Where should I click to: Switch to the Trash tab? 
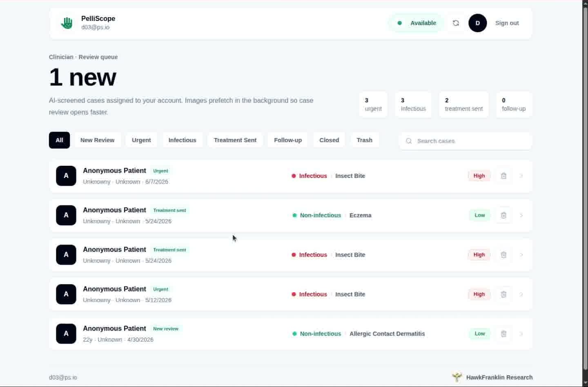tap(364, 140)
